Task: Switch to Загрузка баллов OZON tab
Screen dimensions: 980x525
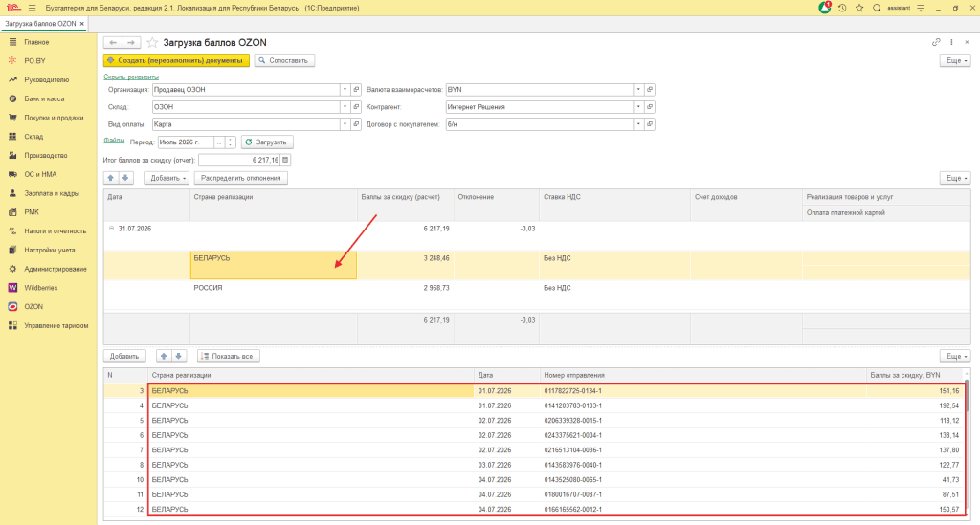Action: [40, 24]
